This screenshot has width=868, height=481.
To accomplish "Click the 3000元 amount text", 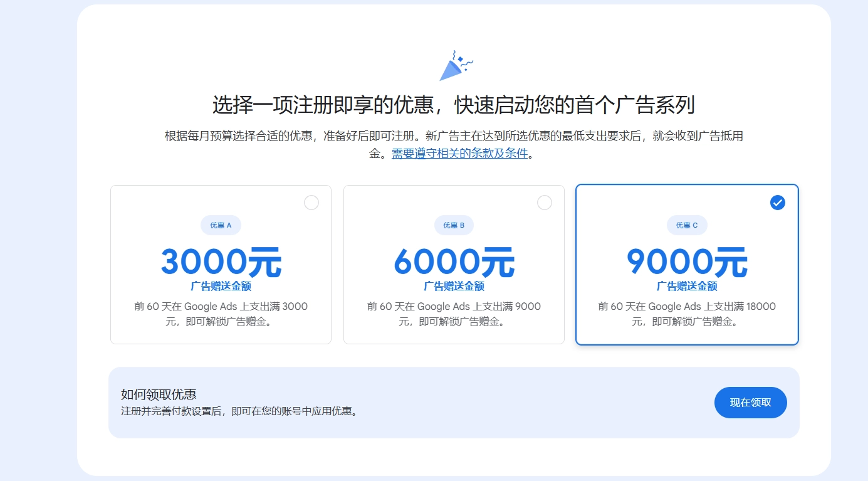I will click(x=221, y=262).
